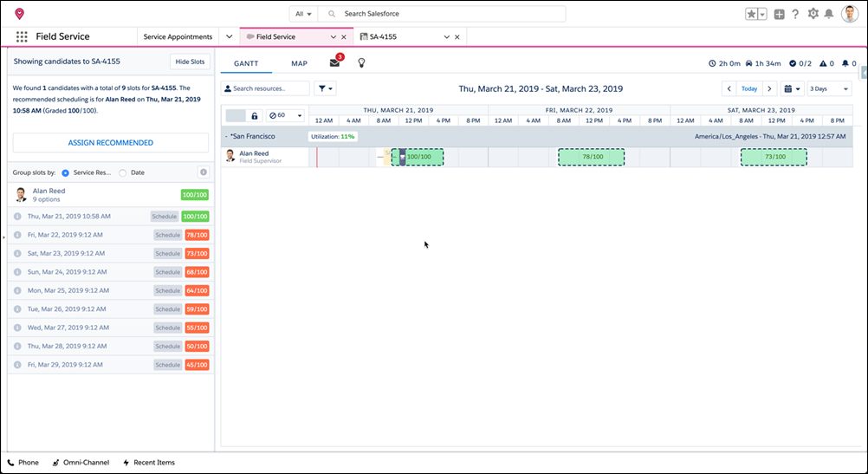Focus Search resources field
The height and width of the screenshot is (474, 868).
point(265,88)
